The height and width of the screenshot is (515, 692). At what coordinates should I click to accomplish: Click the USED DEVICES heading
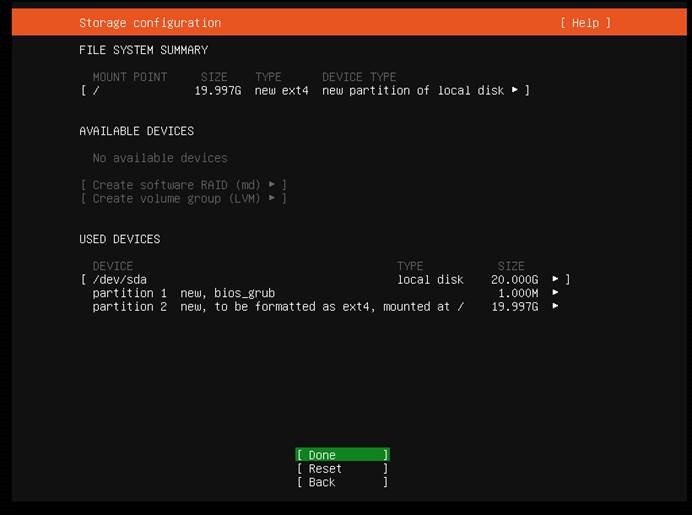[120, 239]
